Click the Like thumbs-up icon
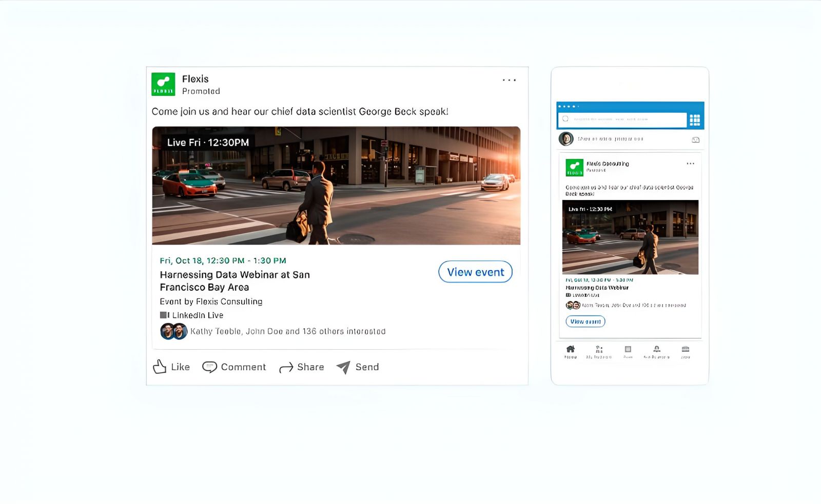The height and width of the screenshot is (504, 821). [160, 367]
